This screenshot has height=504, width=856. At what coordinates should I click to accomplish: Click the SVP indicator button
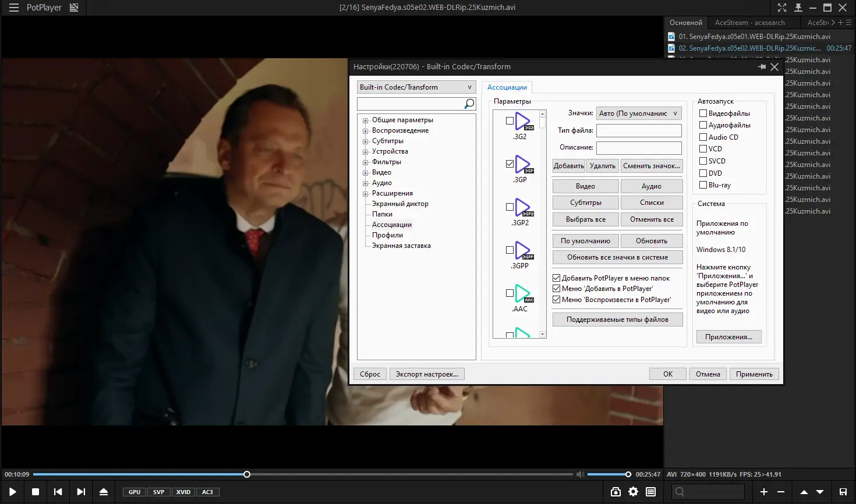pos(158,492)
